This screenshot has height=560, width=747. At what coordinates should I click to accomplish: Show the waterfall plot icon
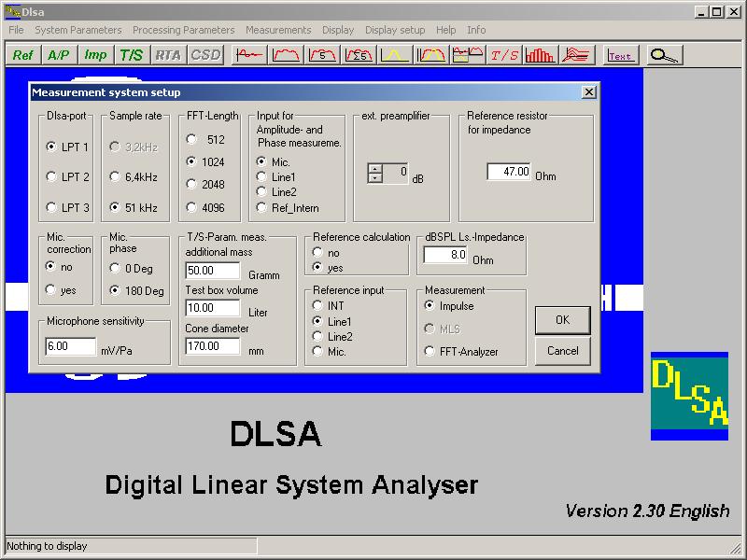point(577,55)
